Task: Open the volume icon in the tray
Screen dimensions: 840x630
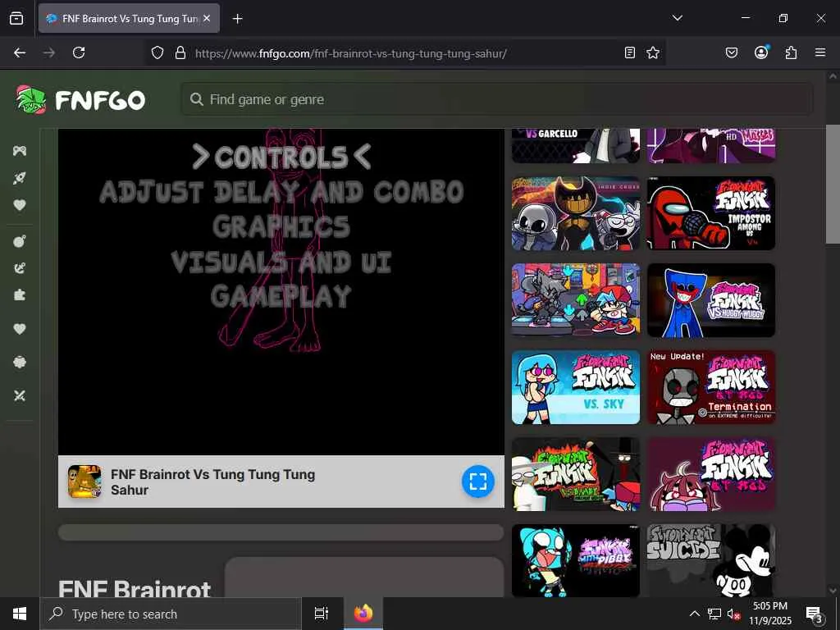Action: 733,614
